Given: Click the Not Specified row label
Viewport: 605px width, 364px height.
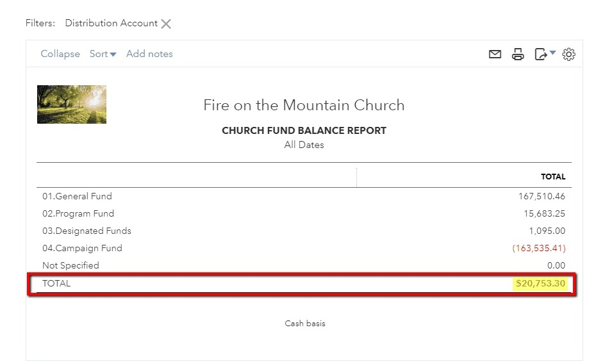Looking at the screenshot, I should click(x=70, y=265).
